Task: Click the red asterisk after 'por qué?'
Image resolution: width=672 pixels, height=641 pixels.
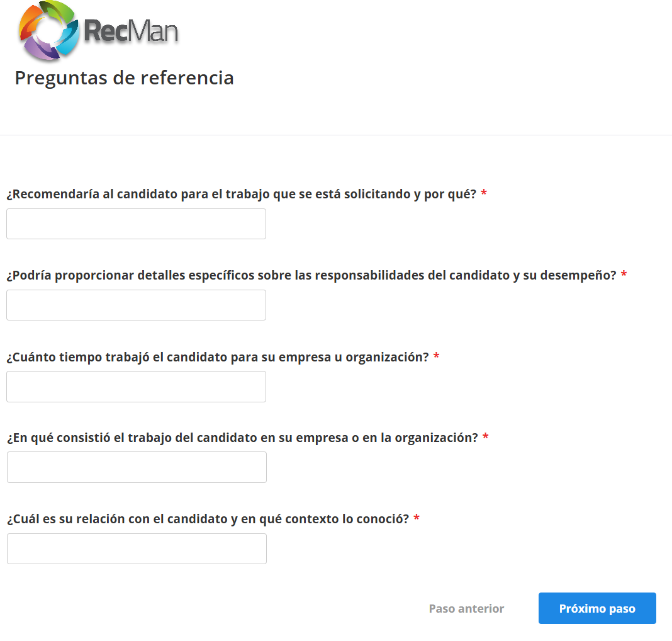Action: (x=484, y=194)
